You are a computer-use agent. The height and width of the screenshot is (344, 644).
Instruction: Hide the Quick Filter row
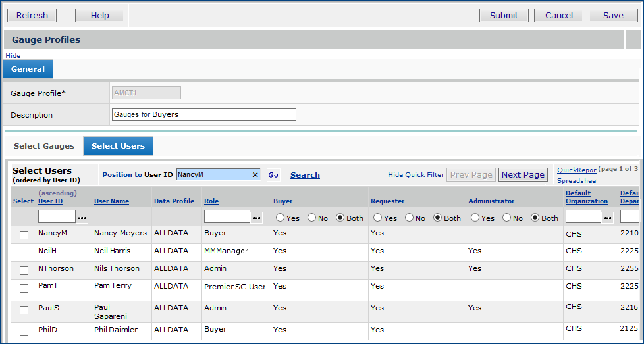tap(416, 175)
